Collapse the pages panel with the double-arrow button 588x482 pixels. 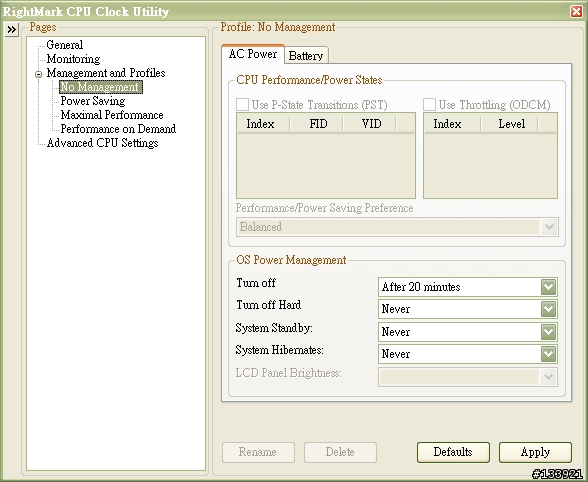[x=12, y=29]
